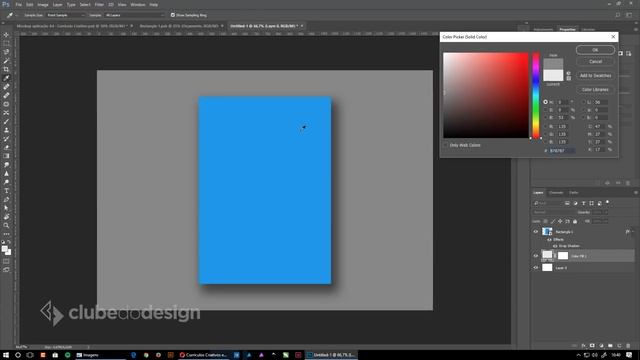640x360 pixels.
Task: Select the Hand tool
Action: click(x=6, y=217)
